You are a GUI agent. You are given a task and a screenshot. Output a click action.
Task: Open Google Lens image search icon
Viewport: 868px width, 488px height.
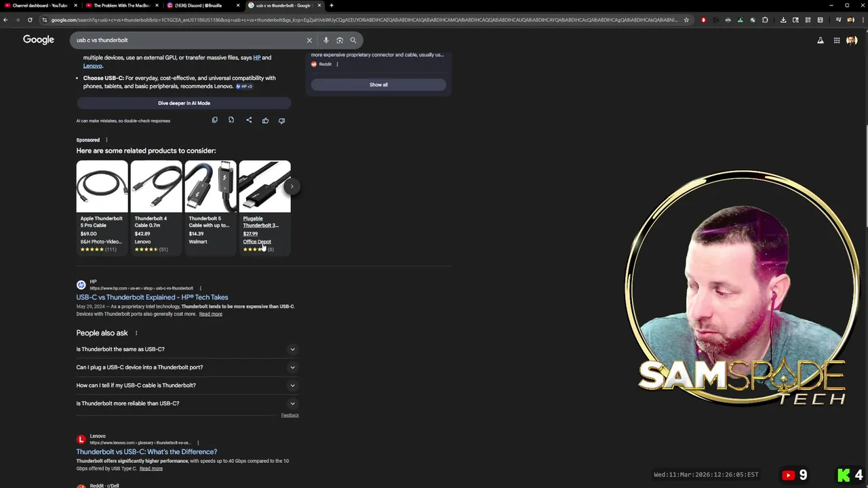[x=340, y=40]
